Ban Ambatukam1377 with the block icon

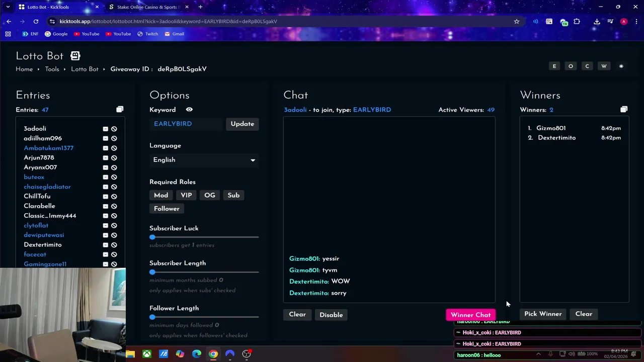114,148
